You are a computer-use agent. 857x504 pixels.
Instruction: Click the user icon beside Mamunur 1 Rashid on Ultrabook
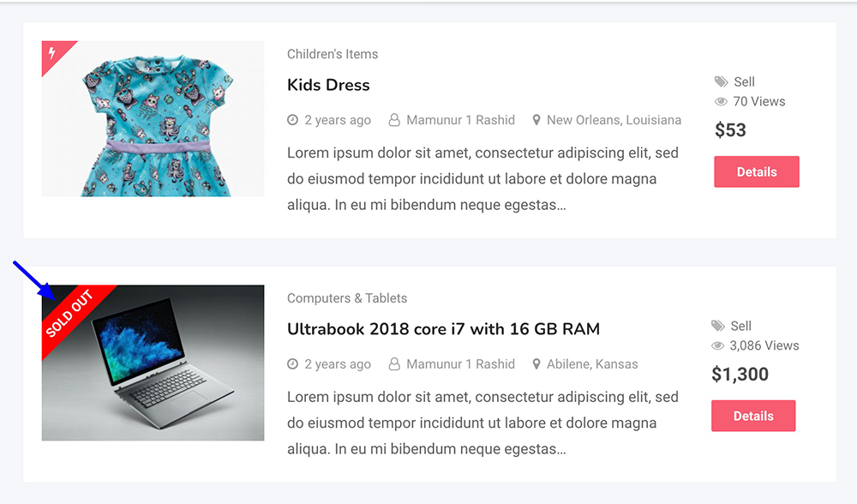click(394, 364)
